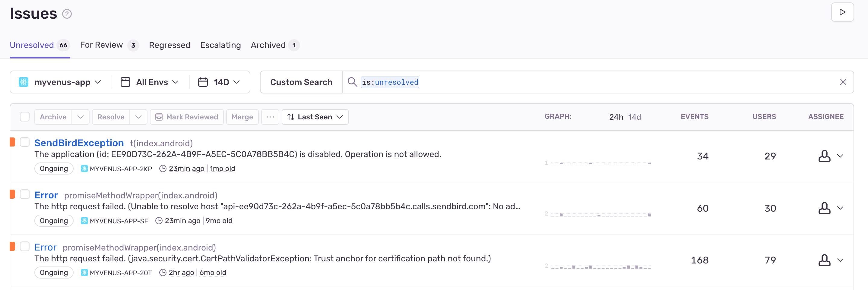Expand the Archive options chevron
The image size is (868, 290).
coord(81,117)
